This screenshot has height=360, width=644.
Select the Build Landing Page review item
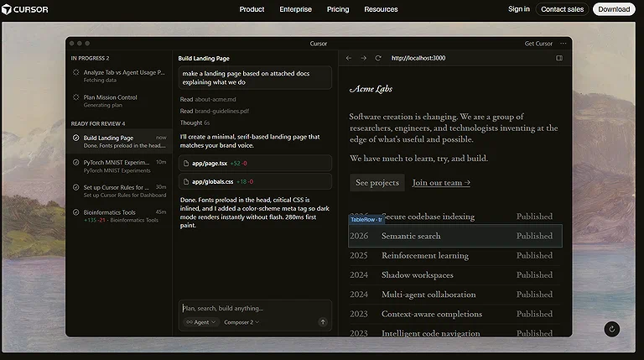coord(119,141)
